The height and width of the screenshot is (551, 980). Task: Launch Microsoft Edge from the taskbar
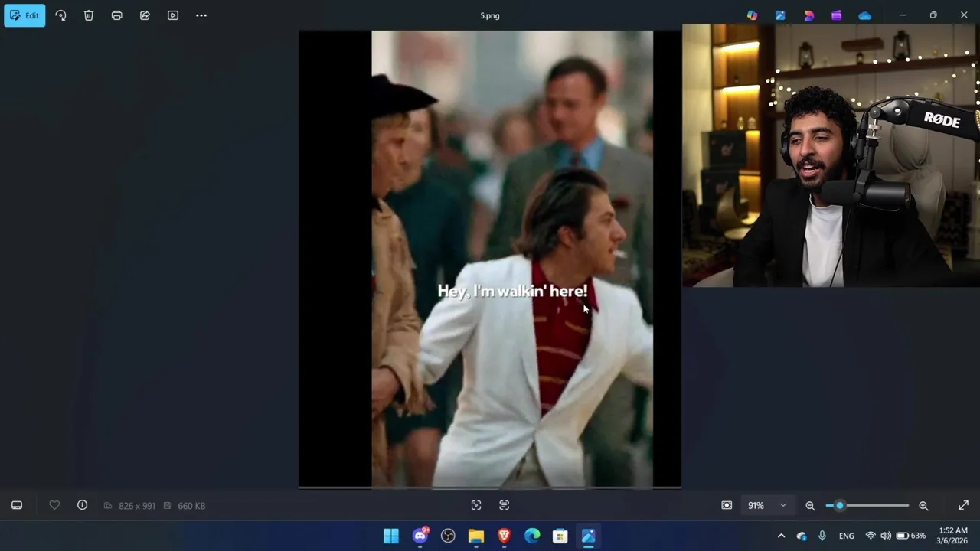pos(532,536)
